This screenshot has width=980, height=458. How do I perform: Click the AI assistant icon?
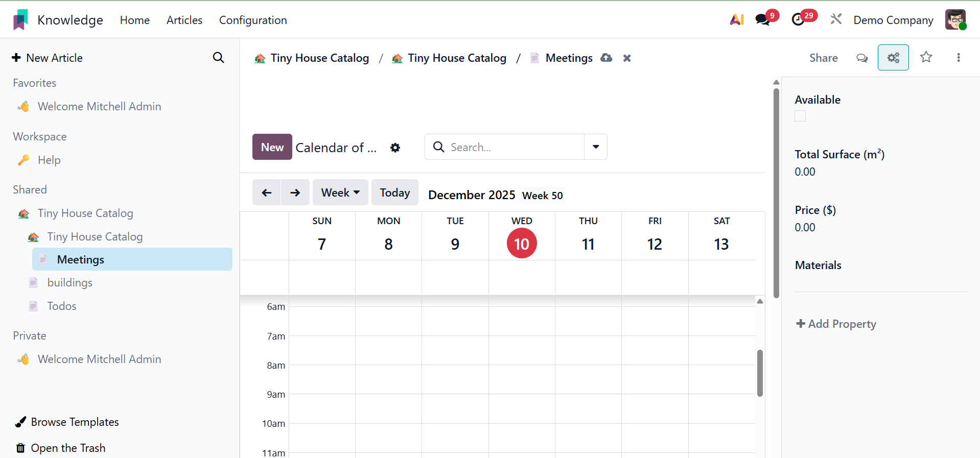click(x=736, y=20)
